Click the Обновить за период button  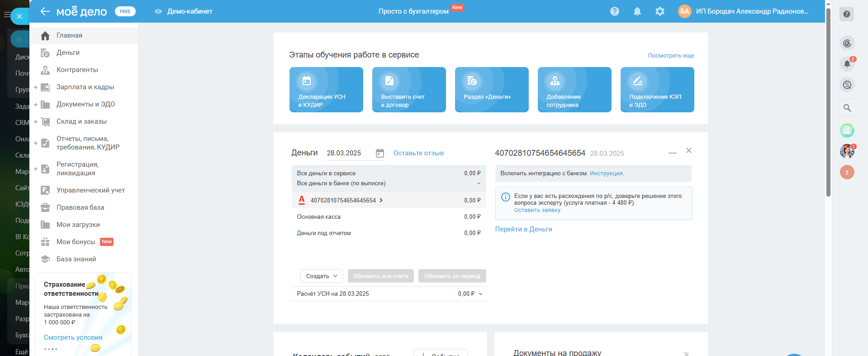pyautogui.click(x=452, y=276)
